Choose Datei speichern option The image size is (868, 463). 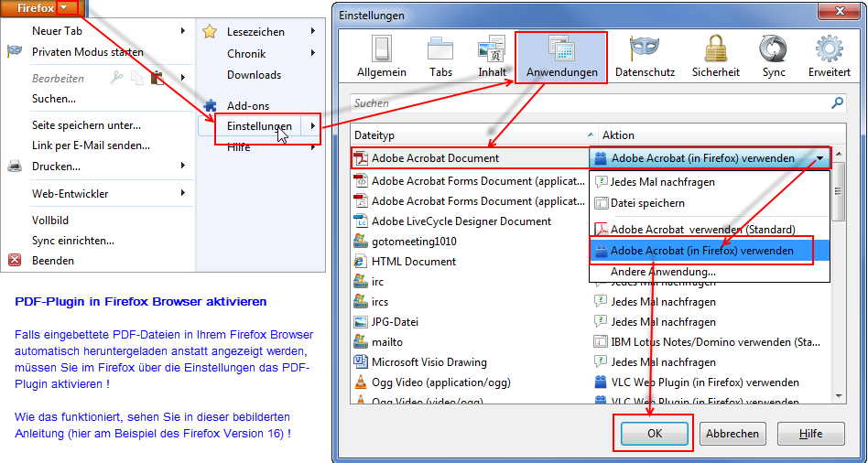tap(710, 203)
